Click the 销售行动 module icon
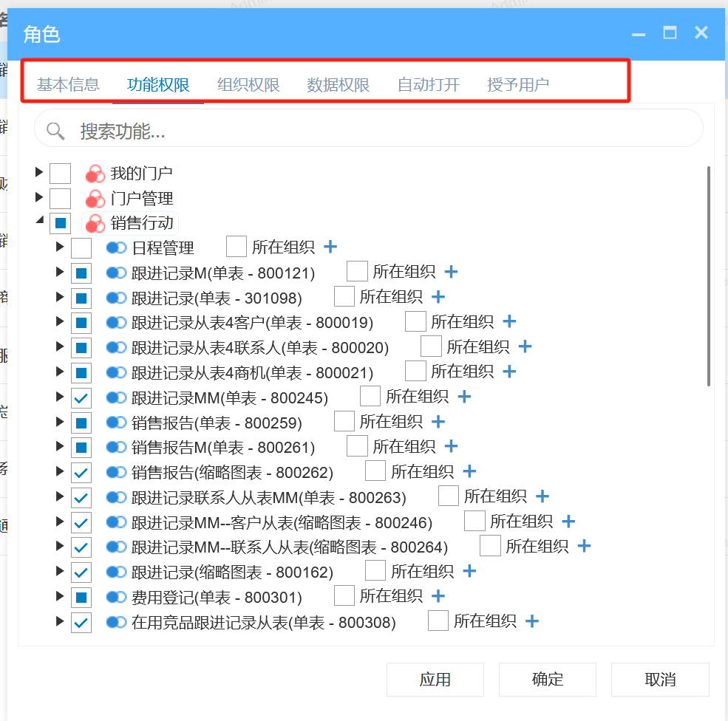This screenshot has height=721, width=728. 95,223
